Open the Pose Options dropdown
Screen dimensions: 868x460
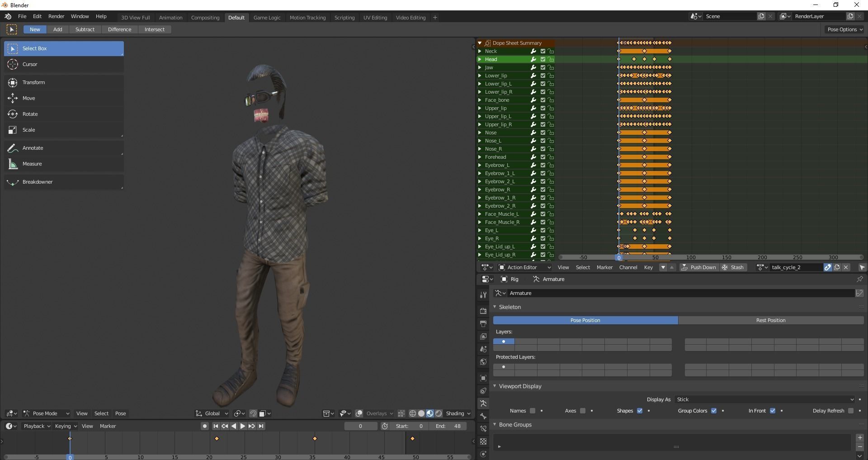844,29
